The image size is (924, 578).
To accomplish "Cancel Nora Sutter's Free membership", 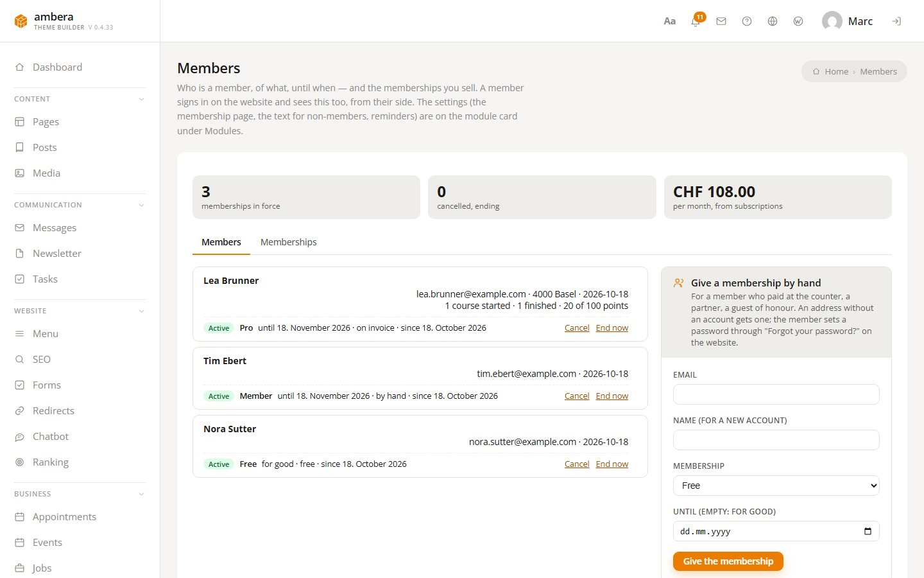I will coord(577,464).
